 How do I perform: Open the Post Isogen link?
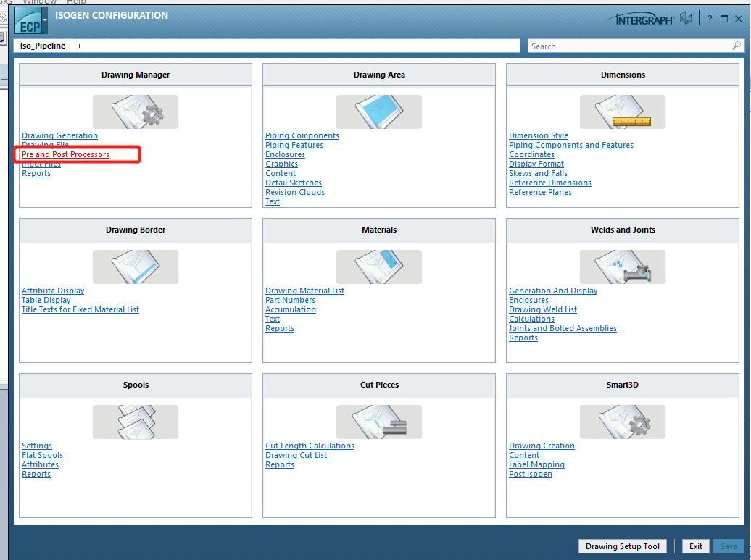point(531,474)
